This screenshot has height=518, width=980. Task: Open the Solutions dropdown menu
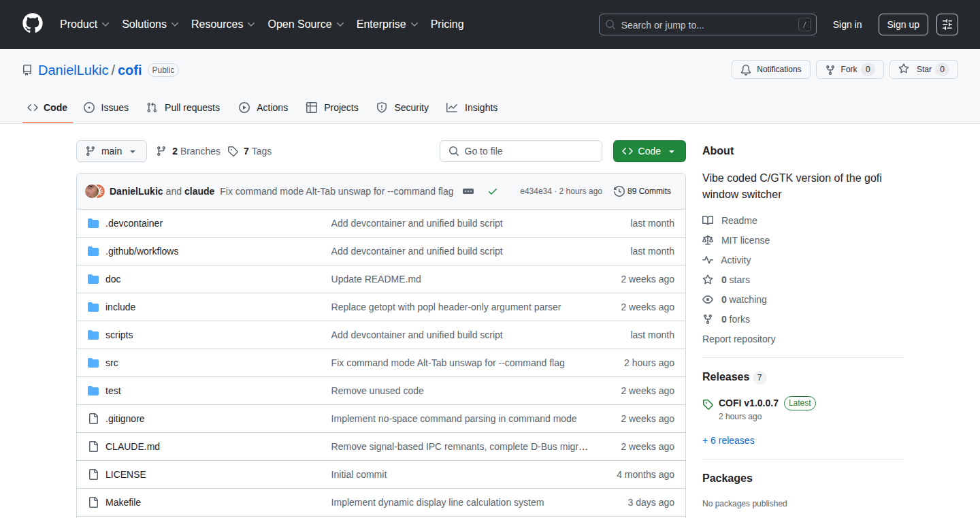pyautogui.click(x=150, y=24)
